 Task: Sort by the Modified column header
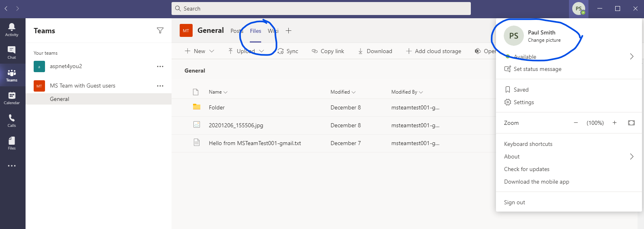pyautogui.click(x=343, y=92)
